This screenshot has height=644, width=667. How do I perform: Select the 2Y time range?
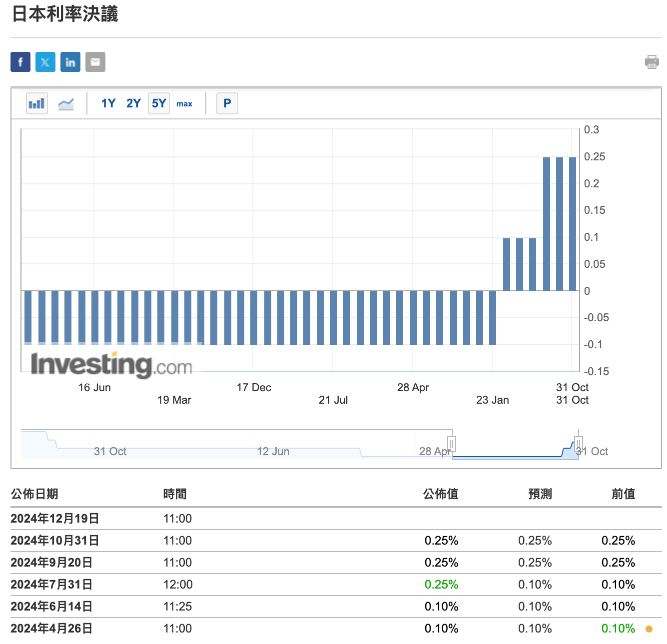coord(133,103)
